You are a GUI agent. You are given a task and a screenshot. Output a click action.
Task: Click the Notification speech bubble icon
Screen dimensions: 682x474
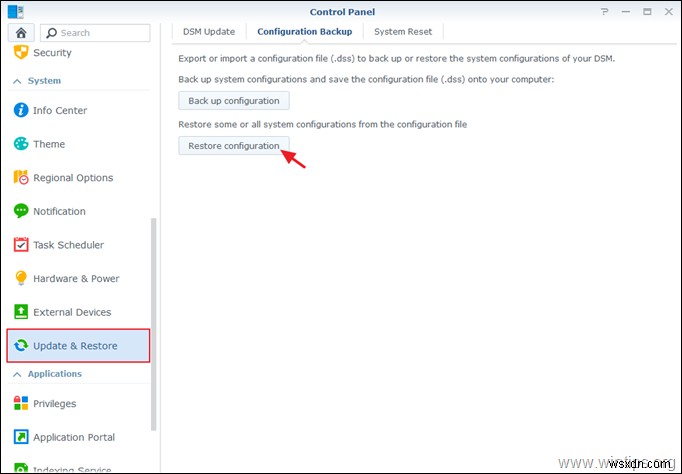[21, 211]
